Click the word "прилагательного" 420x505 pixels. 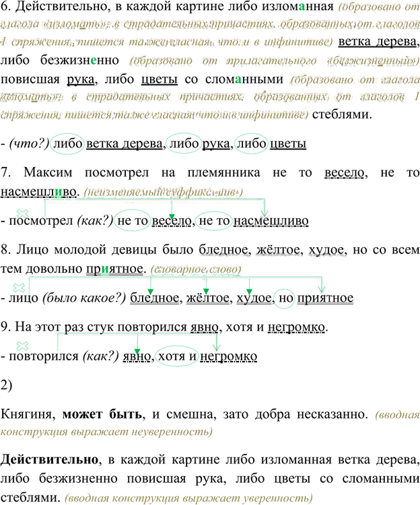272,61
